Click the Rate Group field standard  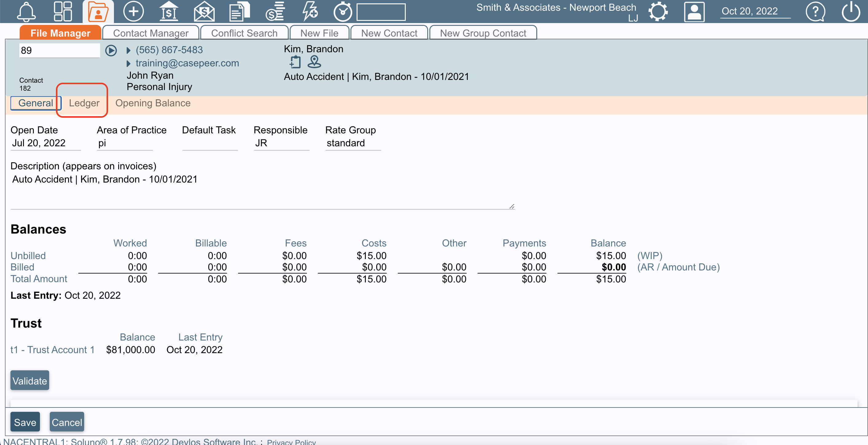point(353,143)
